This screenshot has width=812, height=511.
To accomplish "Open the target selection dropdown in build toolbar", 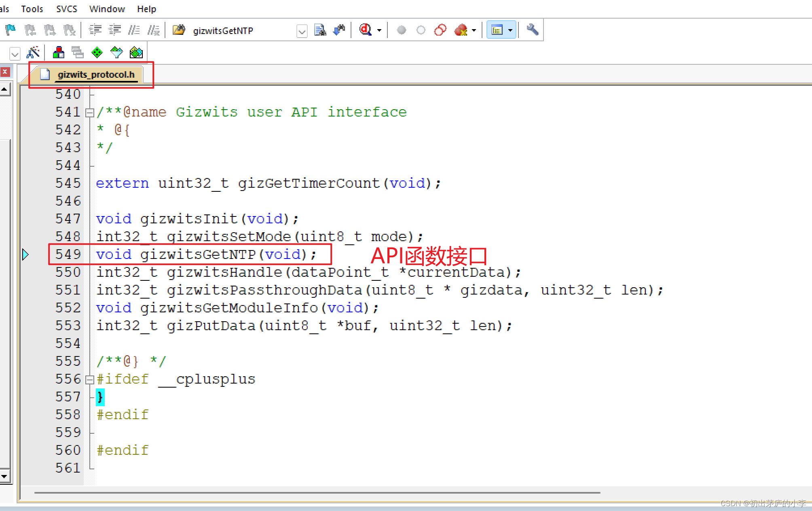I will 15,53.
